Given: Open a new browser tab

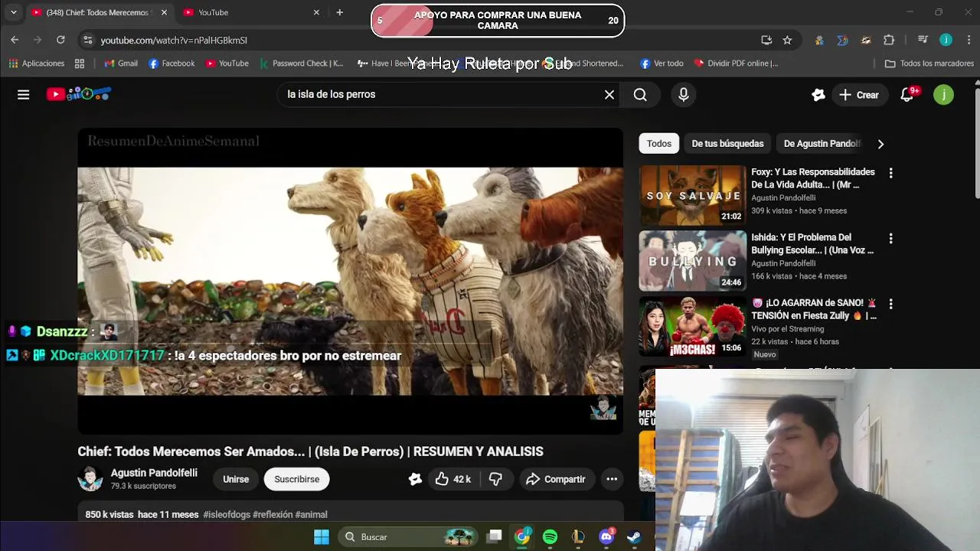Looking at the screenshot, I should 340,12.
